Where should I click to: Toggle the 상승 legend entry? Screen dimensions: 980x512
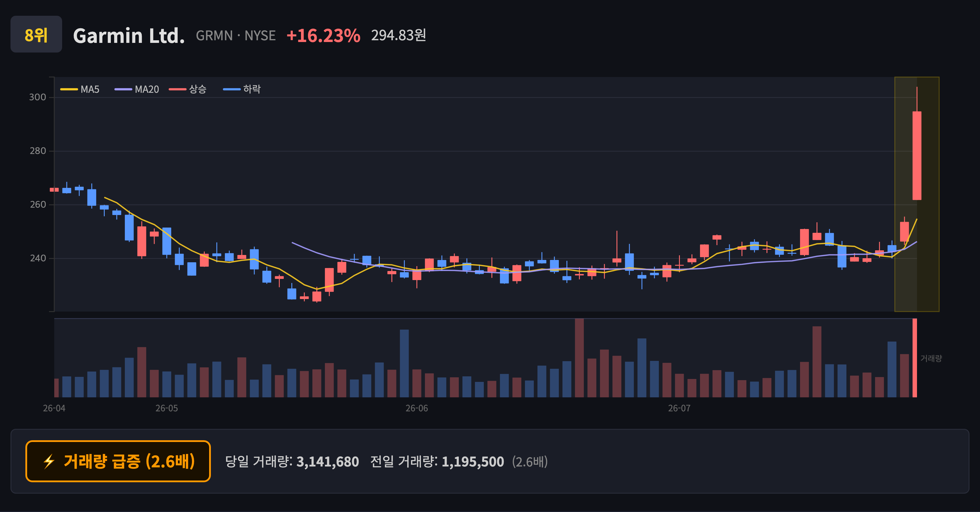(x=188, y=89)
